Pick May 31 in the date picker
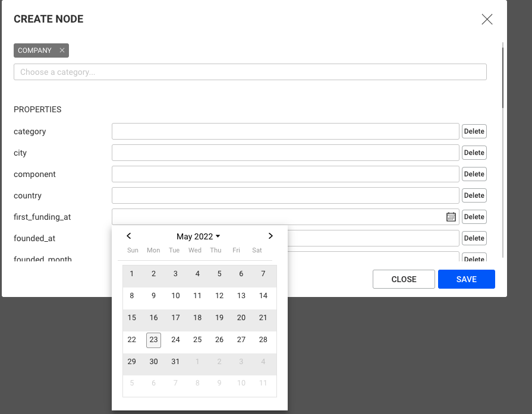Viewport: 532px width, 414px height. coord(175,362)
